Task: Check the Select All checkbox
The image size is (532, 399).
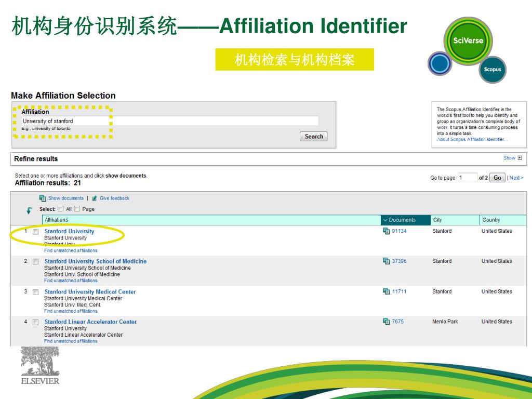Action: (x=60, y=209)
